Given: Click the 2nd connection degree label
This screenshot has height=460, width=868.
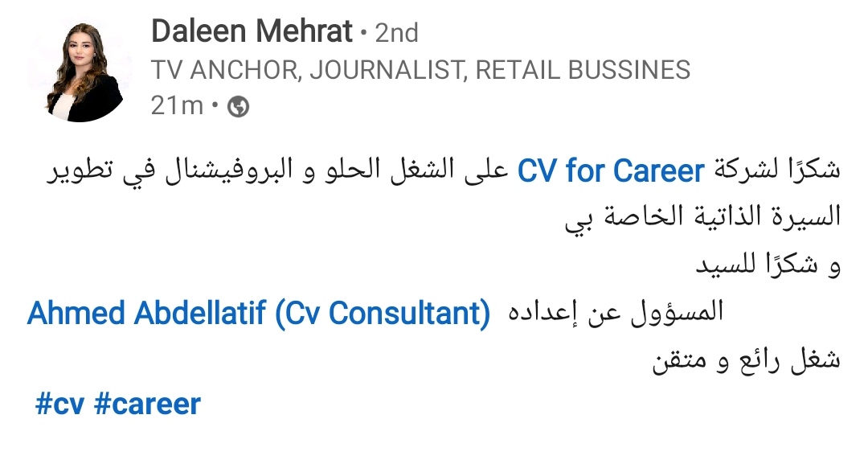Looking at the screenshot, I should click(x=396, y=33).
